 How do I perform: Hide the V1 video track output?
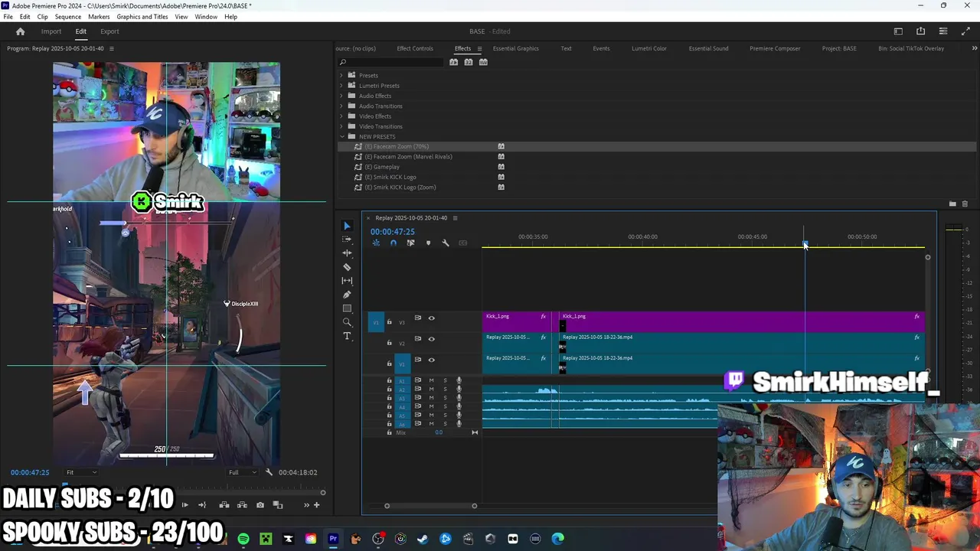431,360
